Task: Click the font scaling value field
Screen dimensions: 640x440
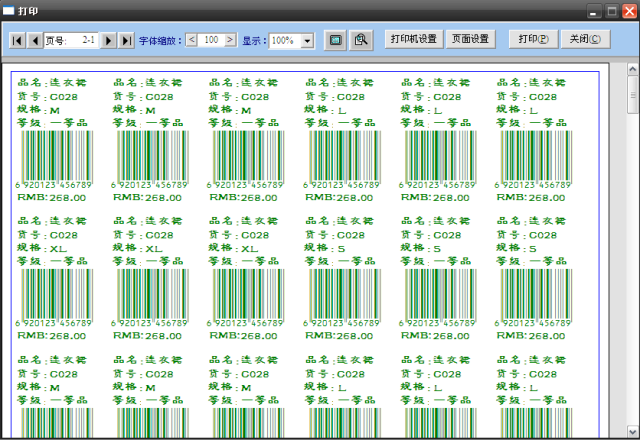Action: tap(211, 40)
